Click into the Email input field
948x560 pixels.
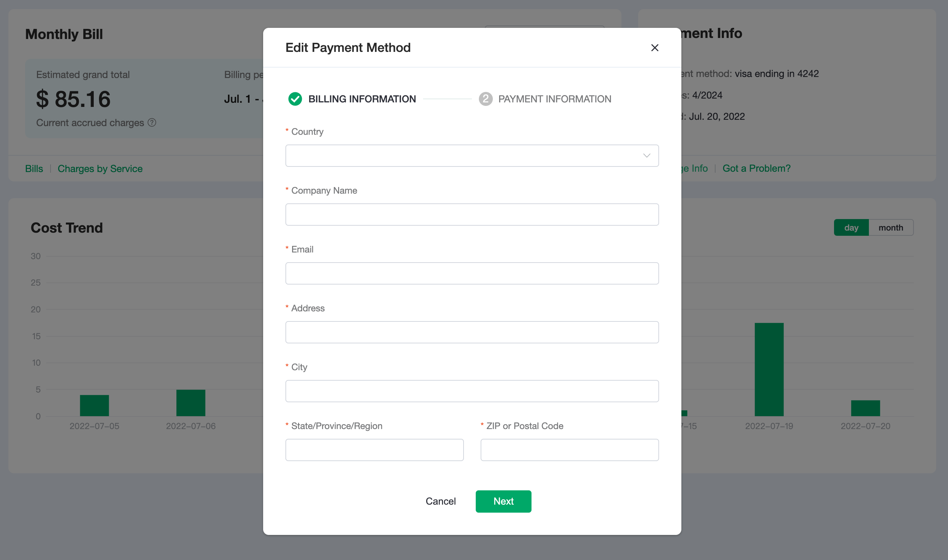click(472, 274)
